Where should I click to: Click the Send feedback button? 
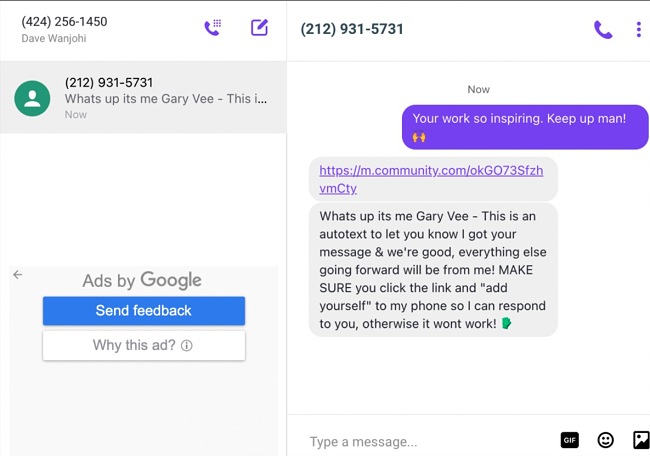(144, 310)
